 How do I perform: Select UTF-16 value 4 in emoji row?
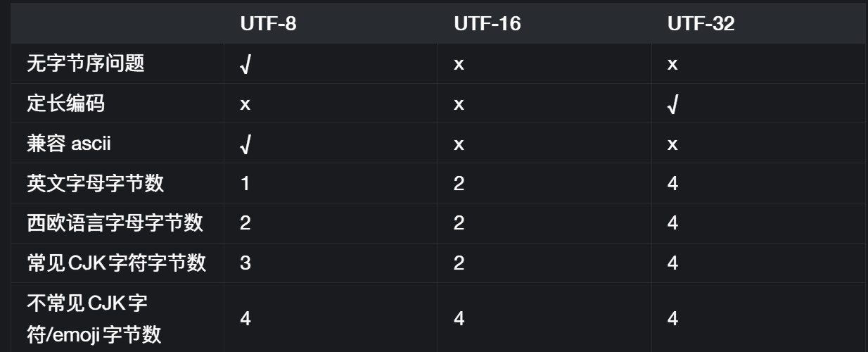459,318
